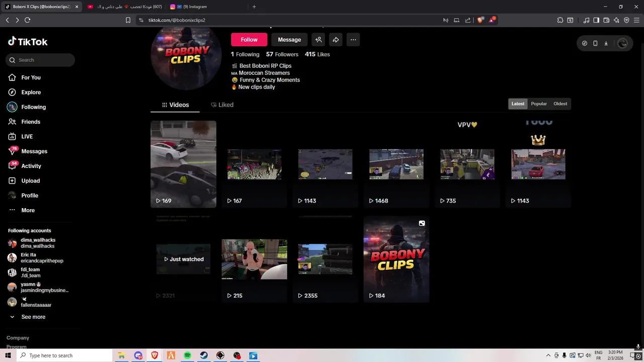This screenshot has width=644, height=362.
Task: Open the Brave wallet icon
Action: click(606, 20)
